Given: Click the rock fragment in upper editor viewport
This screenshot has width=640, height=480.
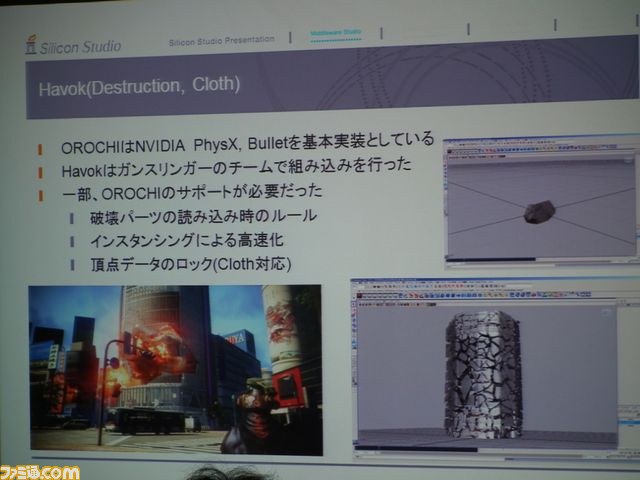Looking at the screenshot, I should [539, 211].
